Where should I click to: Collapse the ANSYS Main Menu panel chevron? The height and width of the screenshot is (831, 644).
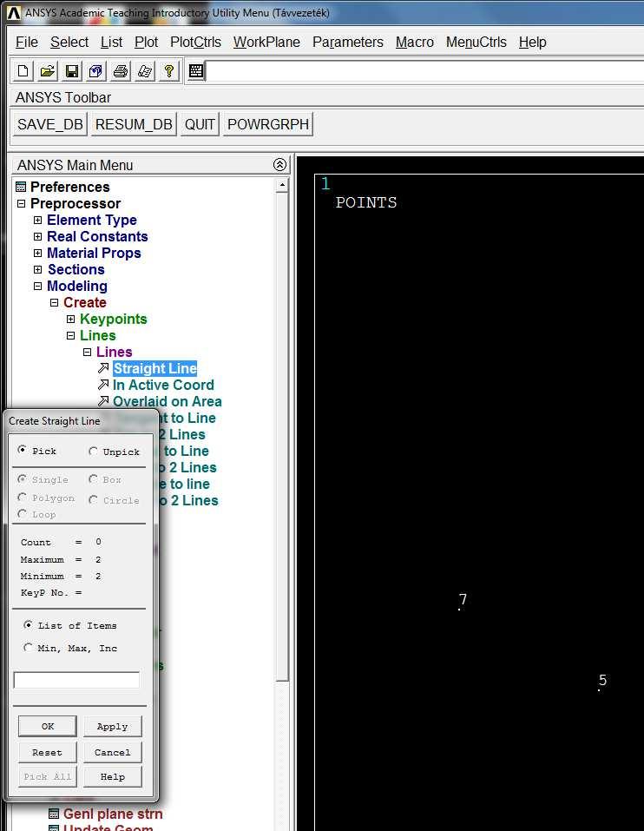pos(279,165)
